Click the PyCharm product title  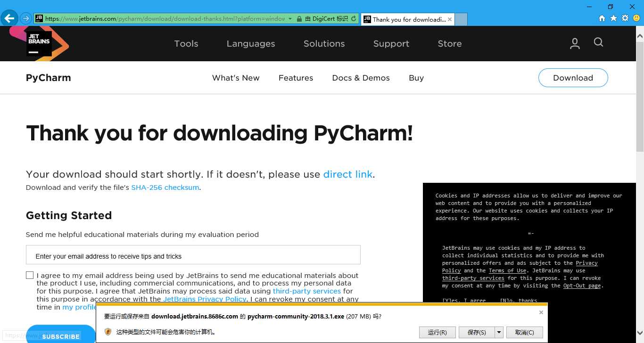coord(49,78)
